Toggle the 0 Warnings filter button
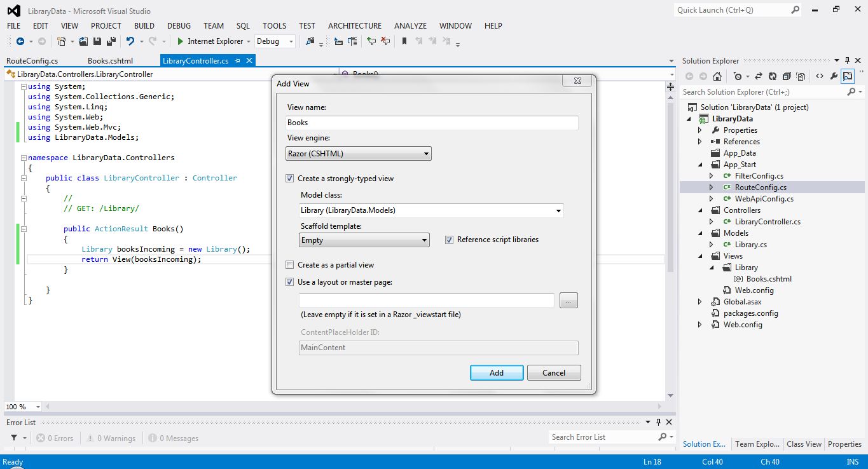 (x=111, y=438)
